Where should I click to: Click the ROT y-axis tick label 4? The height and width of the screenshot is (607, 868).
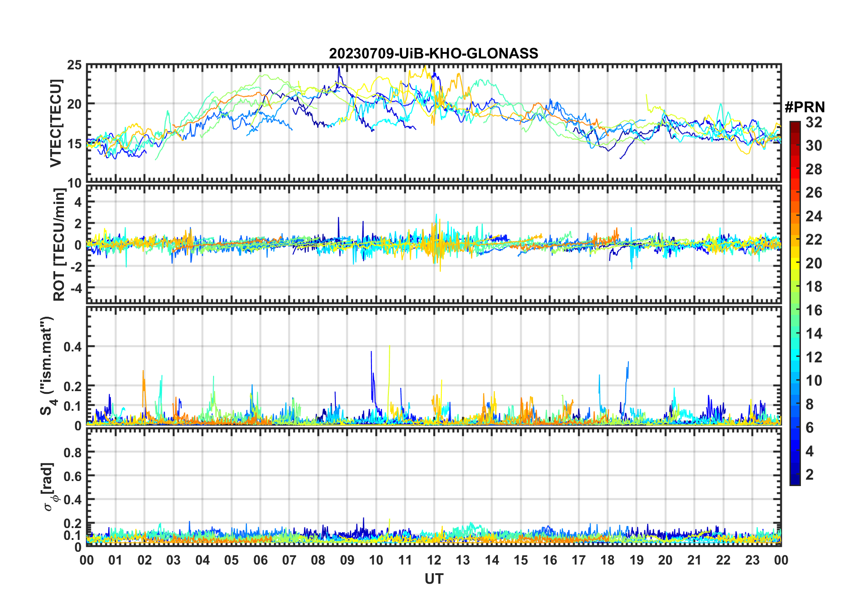(x=78, y=202)
